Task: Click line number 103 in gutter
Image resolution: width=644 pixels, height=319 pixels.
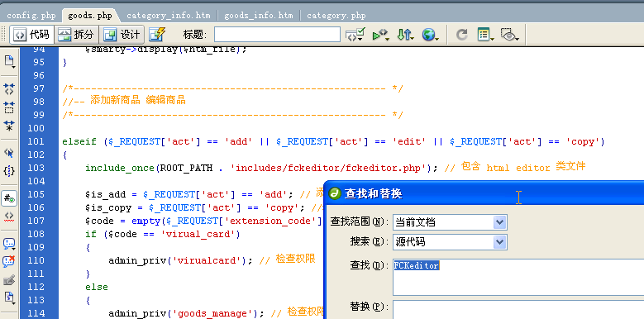Action: coord(36,168)
